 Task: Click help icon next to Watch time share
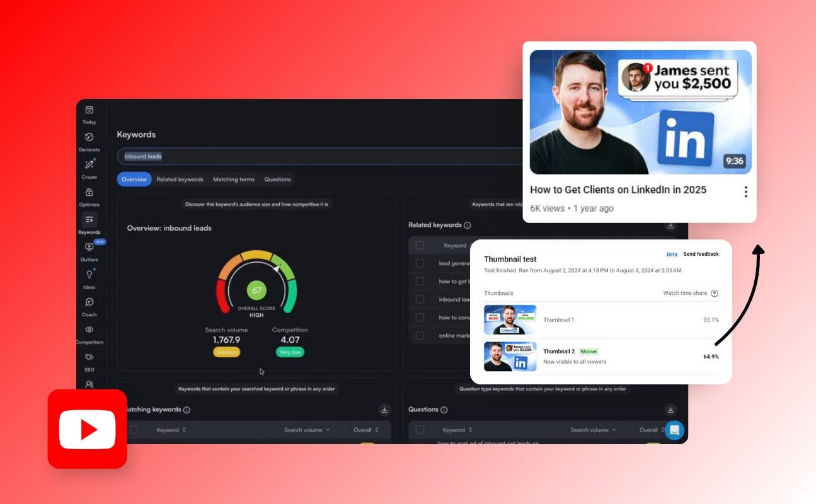715,294
